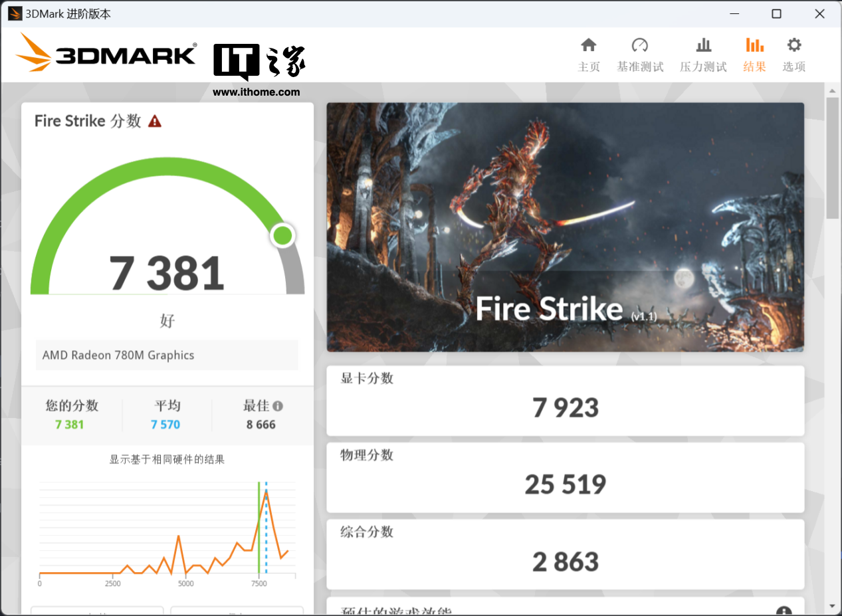This screenshot has height=616, width=842.
Task: Click the red warning triangle beside Fire Strike score
Action: coord(155,121)
